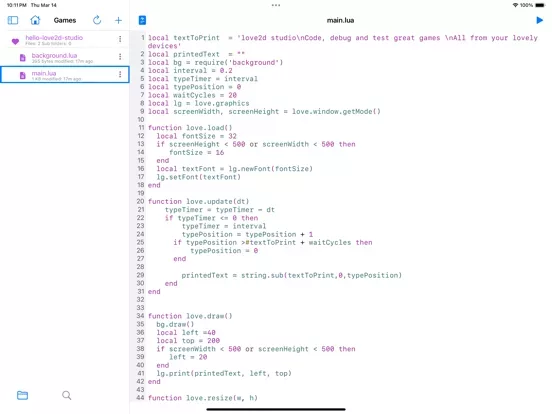Place cursor on line 1 'local textToPrint'
The height and width of the screenshot is (414, 552).
coord(183,38)
